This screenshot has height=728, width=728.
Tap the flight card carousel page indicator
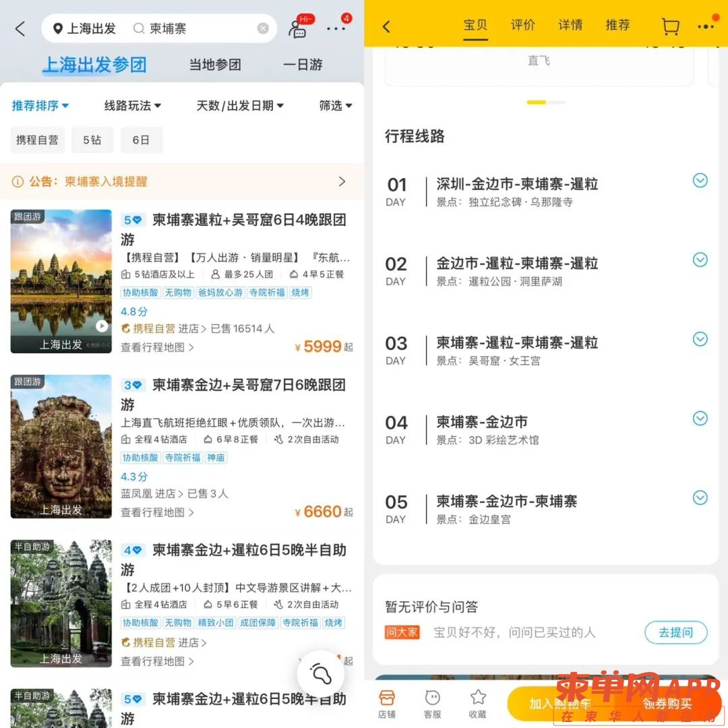pos(545,102)
